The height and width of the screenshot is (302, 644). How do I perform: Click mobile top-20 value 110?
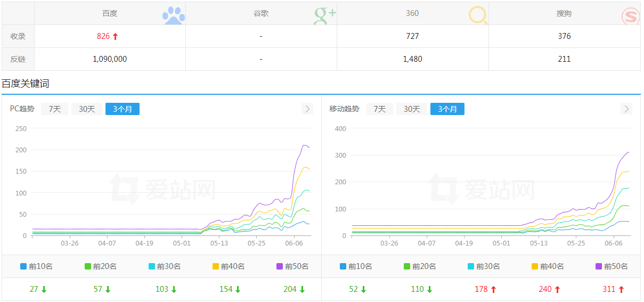click(418, 289)
